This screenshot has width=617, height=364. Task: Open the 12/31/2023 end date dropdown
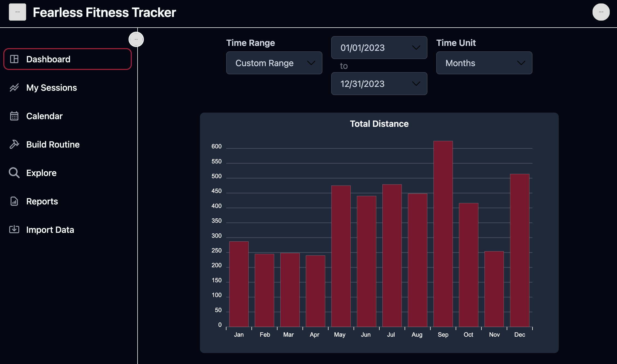[x=379, y=84]
